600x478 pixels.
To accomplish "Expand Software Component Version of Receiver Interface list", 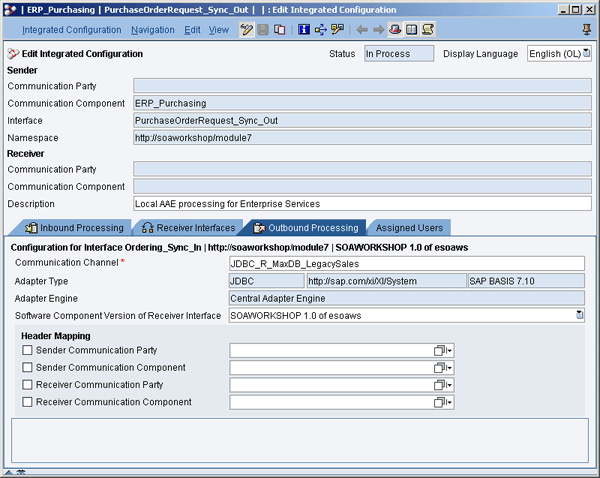I will click(x=579, y=316).
